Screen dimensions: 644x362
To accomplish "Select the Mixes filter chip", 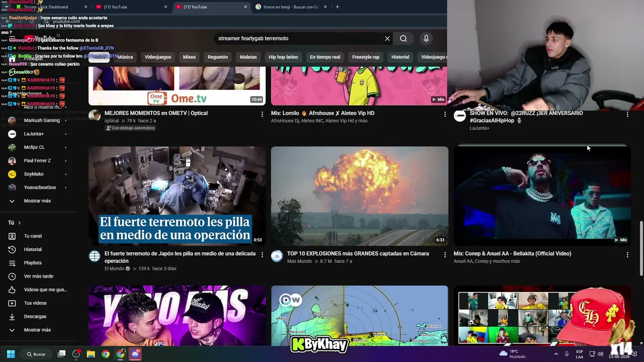I will click(189, 57).
